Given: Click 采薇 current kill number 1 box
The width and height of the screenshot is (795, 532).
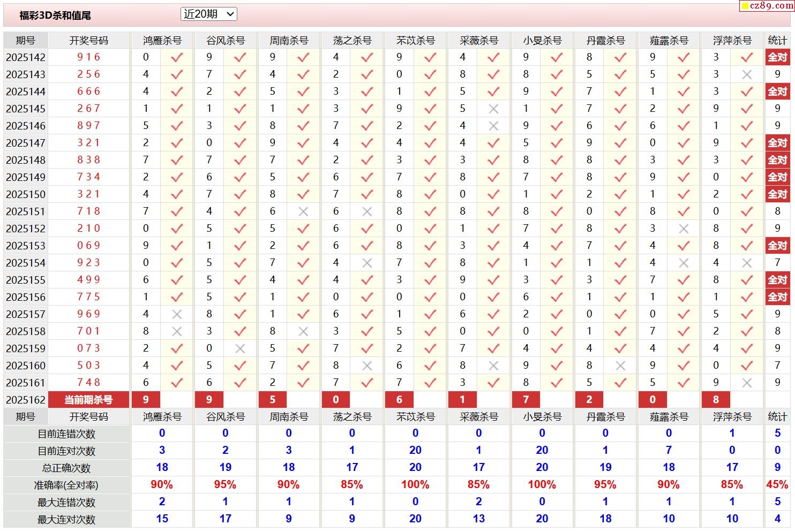Looking at the screenshot, I should point(462,400).
